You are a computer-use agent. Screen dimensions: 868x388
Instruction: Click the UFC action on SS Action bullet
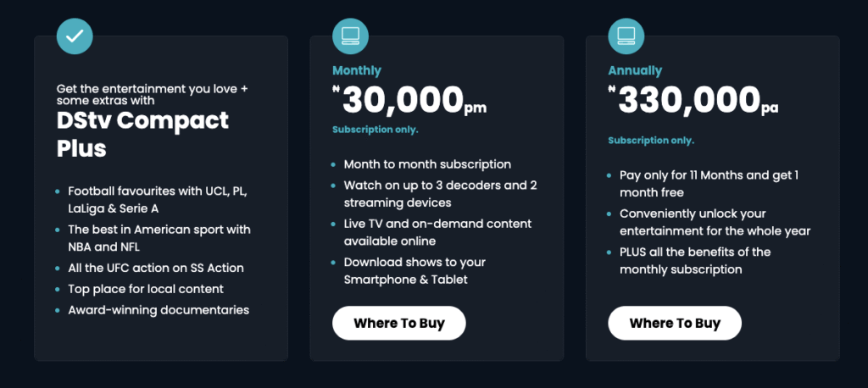tap(155, 268)
